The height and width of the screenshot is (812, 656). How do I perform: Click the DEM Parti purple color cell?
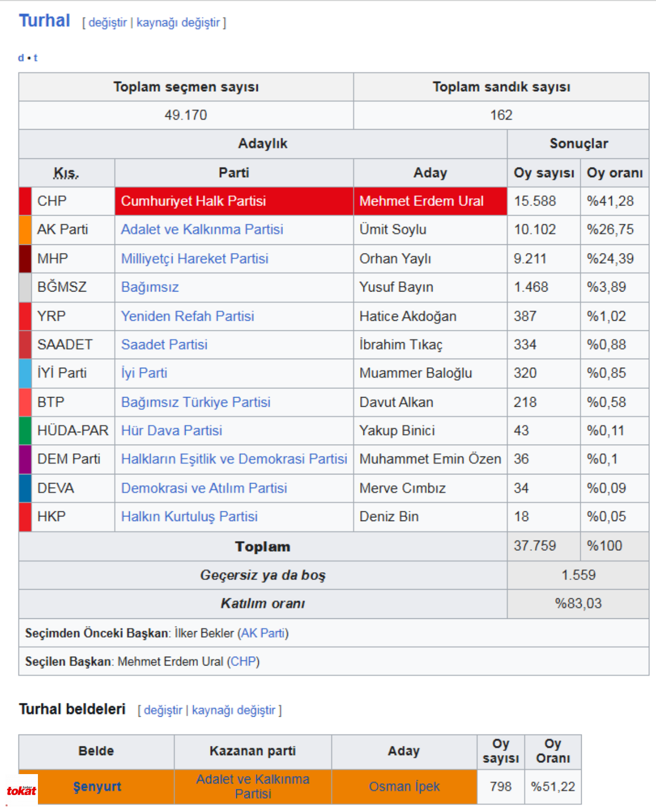(x=25, y=459)
